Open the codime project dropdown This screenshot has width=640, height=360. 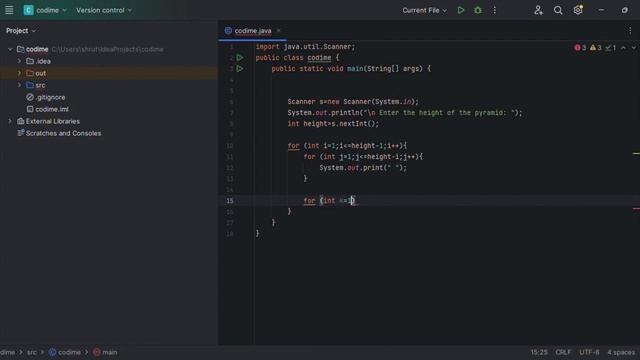51,10
